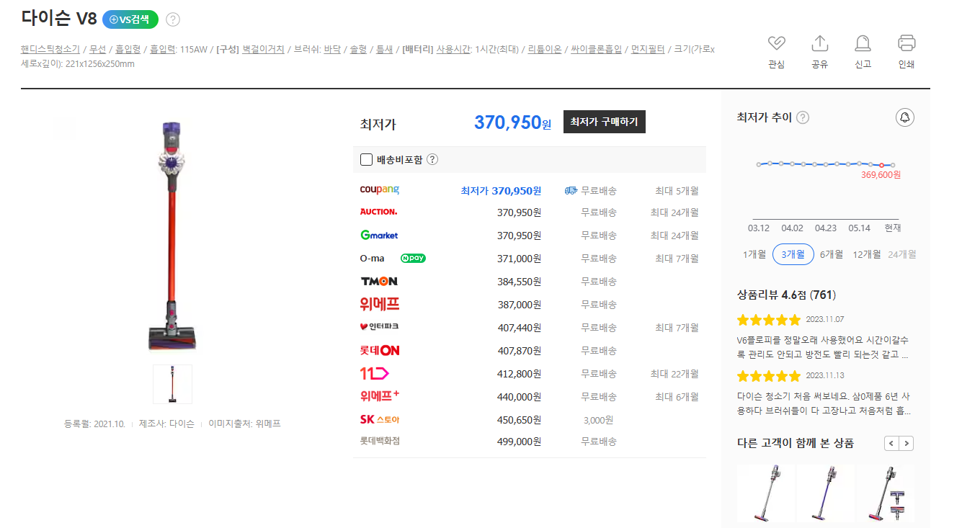Toggle the 배송비포함 checkbox
980x528 pixels.
tap(366, 160)
